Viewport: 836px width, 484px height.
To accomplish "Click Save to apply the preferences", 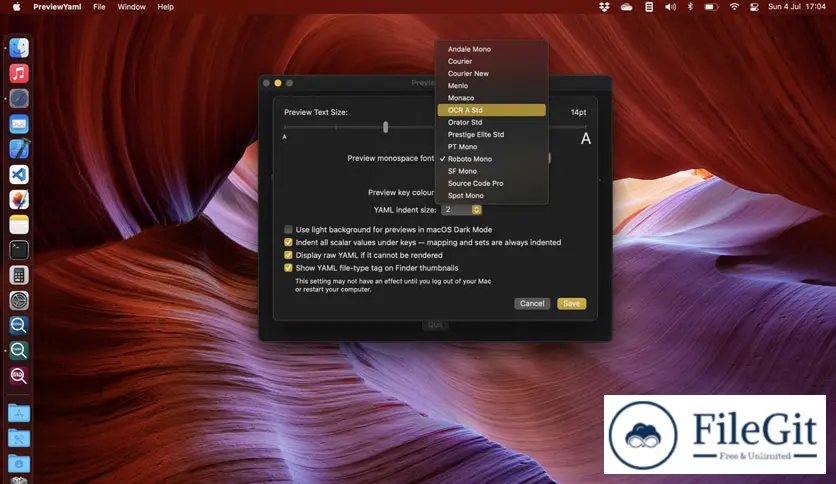I will pos(572,304).
